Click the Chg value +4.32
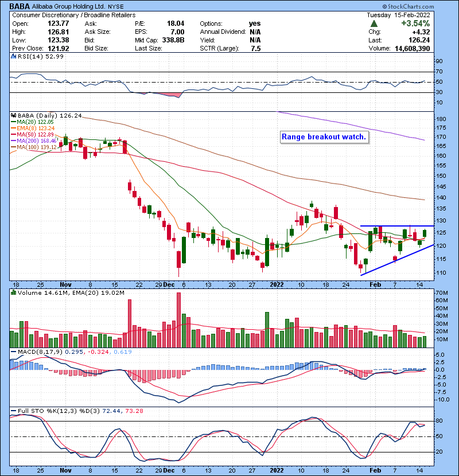The width and height of the screenshot is (459, 476). [x=421, y=32]
